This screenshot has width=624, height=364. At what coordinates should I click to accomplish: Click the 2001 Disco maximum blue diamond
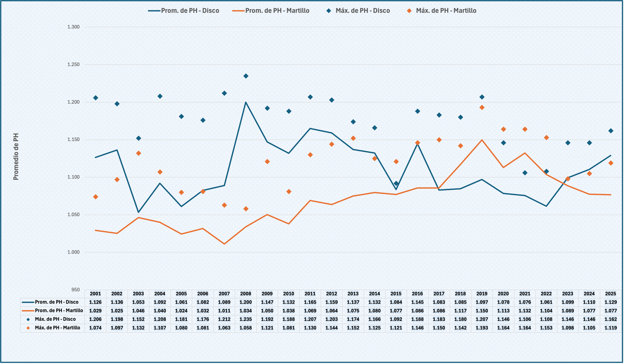[x=96, y=98]
